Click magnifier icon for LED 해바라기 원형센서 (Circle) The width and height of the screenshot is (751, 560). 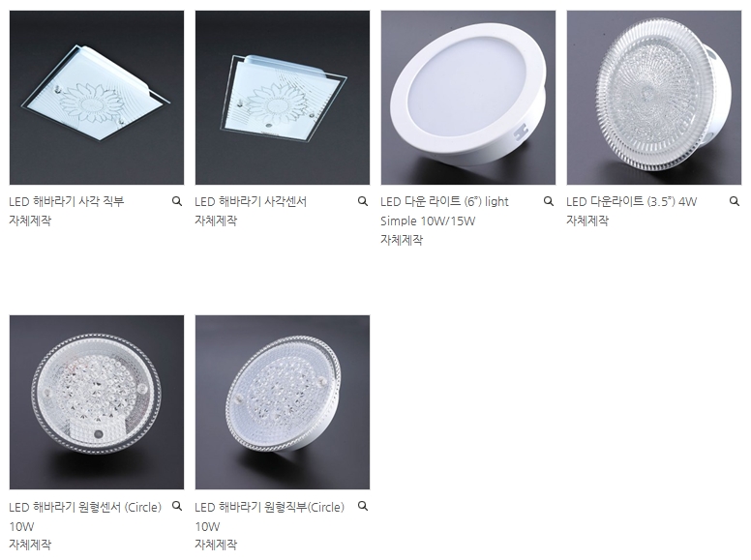pyautogui.click(x=177, y=507)
